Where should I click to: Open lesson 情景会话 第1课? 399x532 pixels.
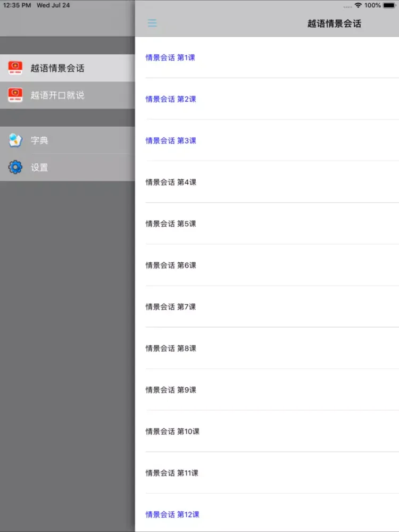267,57
